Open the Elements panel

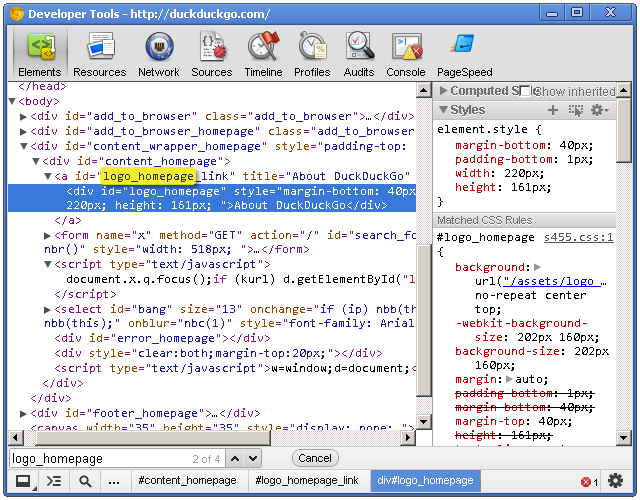(x=40, y=55)
